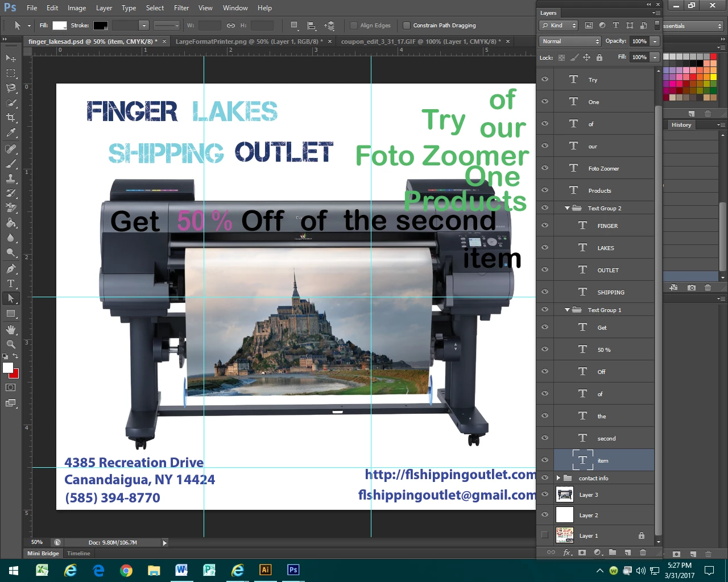Select the Rectangular Marquee tool
The image size is (728, 582).
click(x=11, y=73)
